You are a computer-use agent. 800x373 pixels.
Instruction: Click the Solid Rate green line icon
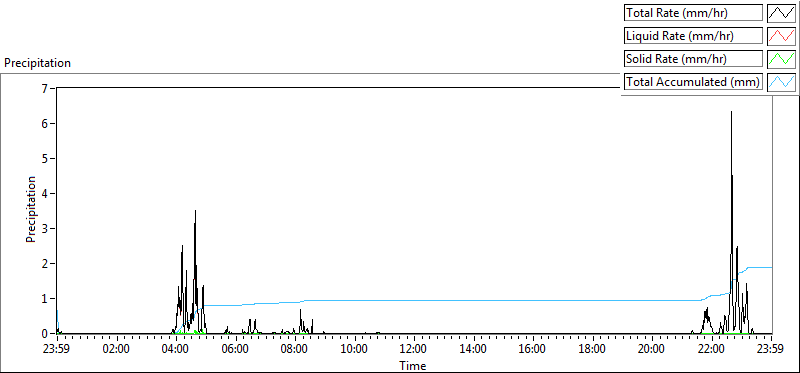(x=782, y=59)
